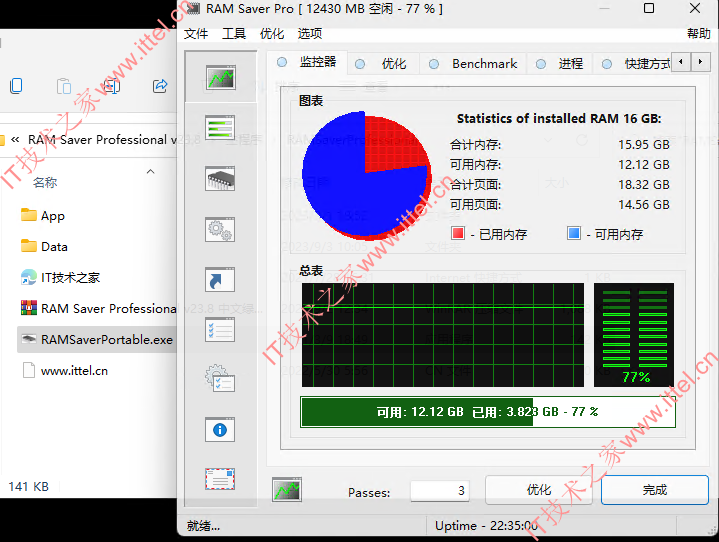Open the gear with checklist settings icon
719x542 pixels.
(220, 379)
